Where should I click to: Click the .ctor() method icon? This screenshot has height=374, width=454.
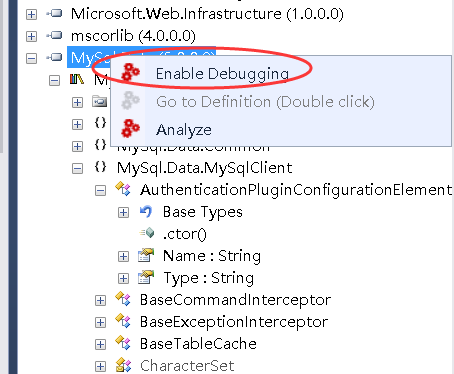point(147,233)
